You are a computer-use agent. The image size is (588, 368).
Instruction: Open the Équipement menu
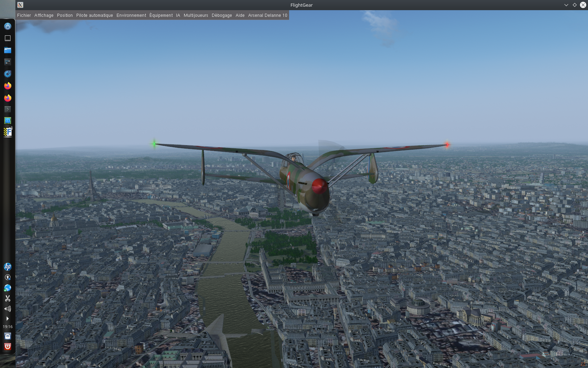(161, 15)
